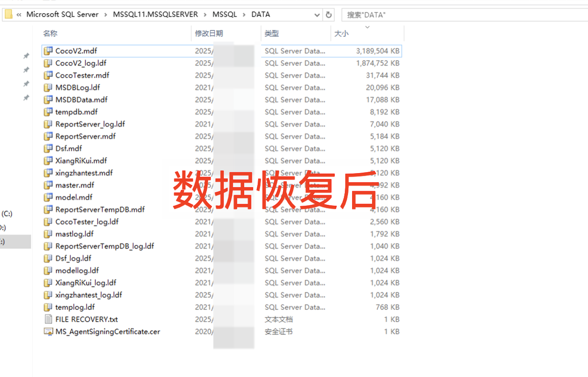Go to Microsoft SQL Server breadcrumb folder

(x=62, y=14)
